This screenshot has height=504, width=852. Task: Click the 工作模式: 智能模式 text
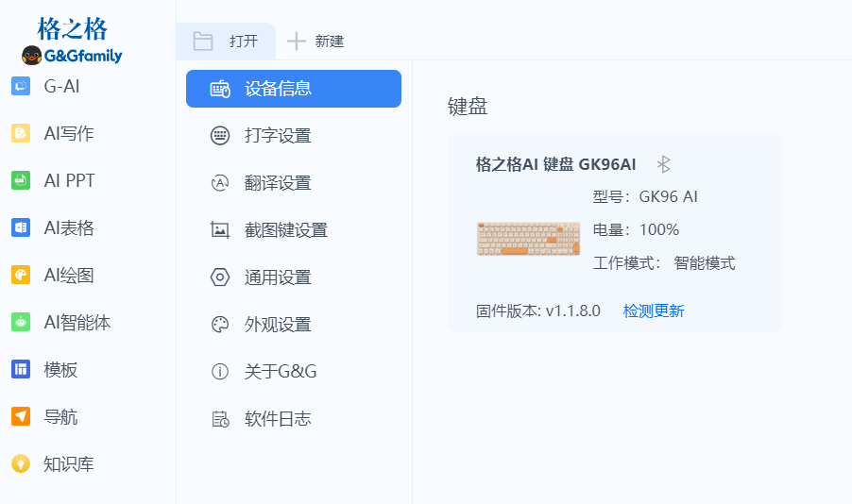point(663,263)
